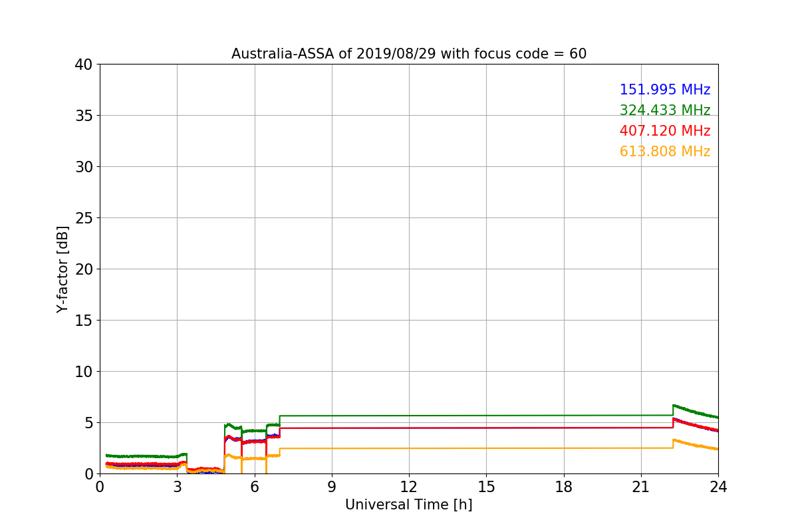
Task: Click the y-axis tick label 30
Action: point(84,167)
